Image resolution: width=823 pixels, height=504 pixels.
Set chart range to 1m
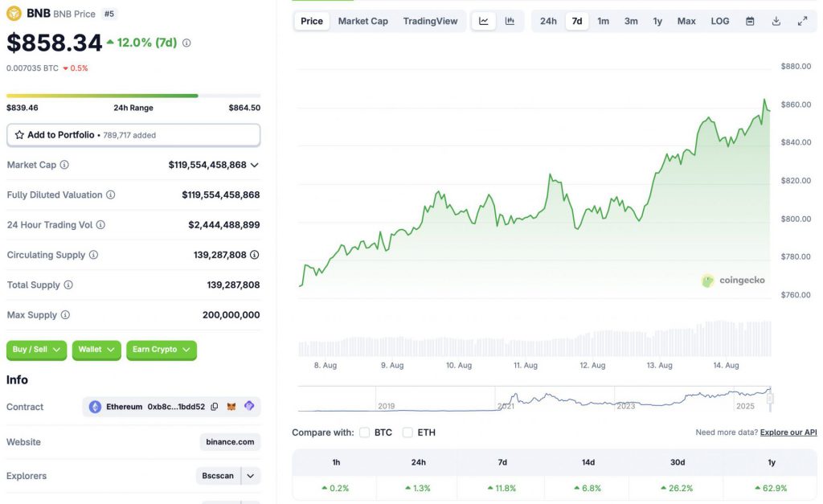[603, 21]
